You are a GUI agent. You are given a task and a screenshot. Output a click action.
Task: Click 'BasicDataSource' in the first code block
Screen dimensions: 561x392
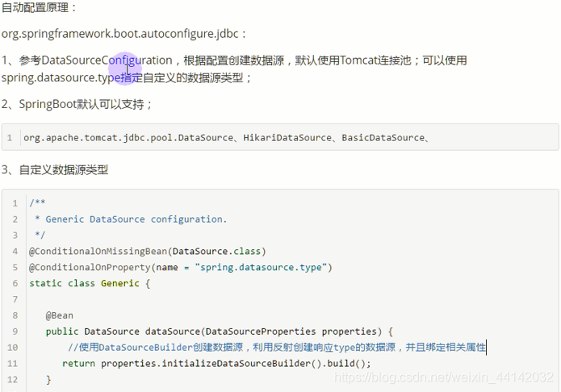coord(383,138)
